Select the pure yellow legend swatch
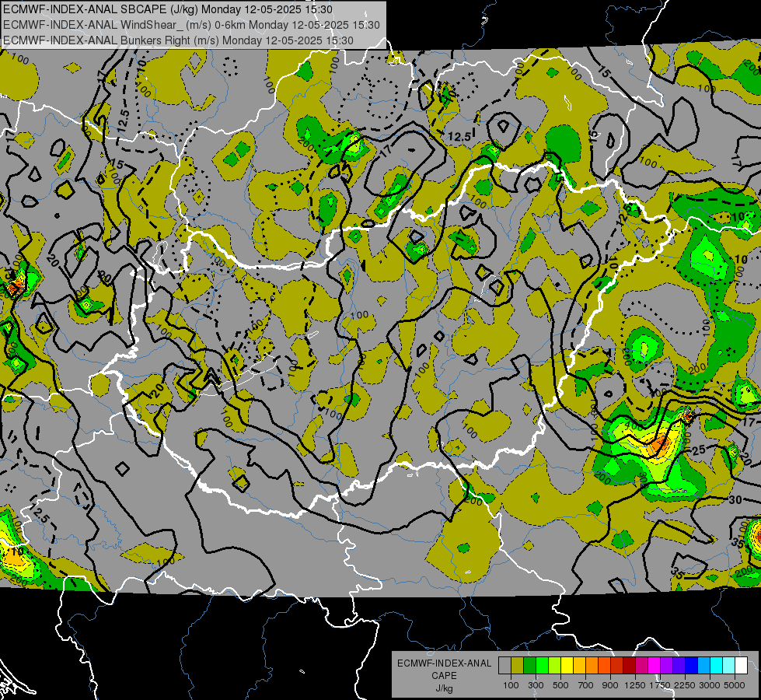761x700 pixels. pos(567,666)
